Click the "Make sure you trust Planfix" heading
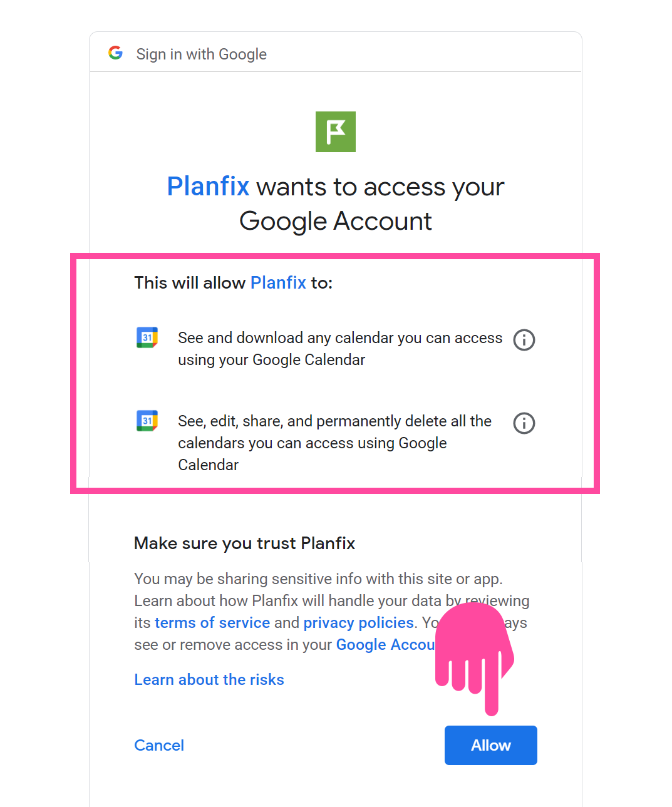This screenshot has width=672, height=807. coord(244,543)
